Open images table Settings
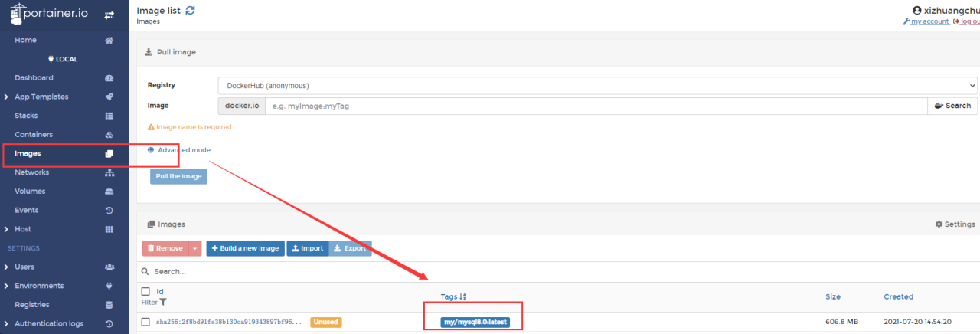The image size is (980, 334). click(955, 224)
